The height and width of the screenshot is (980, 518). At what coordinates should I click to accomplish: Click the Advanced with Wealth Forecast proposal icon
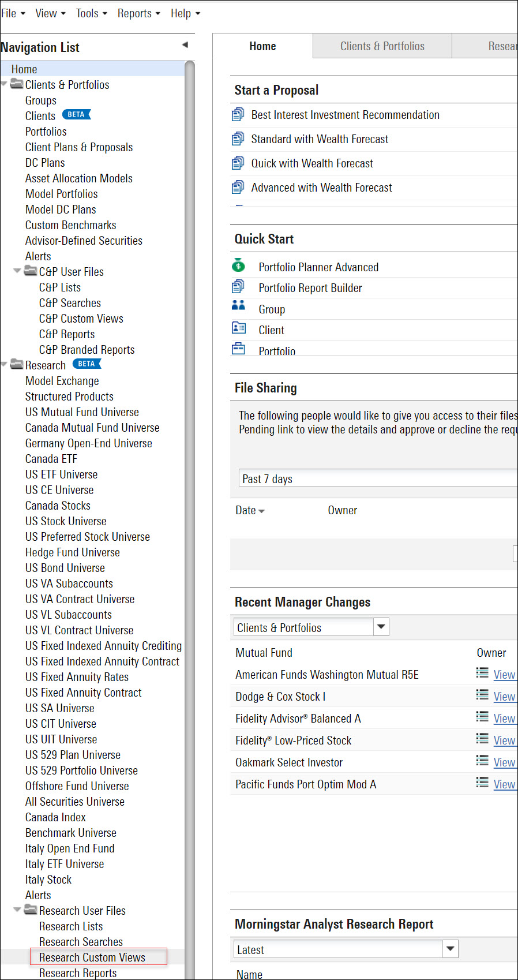(x=238, y=188)
